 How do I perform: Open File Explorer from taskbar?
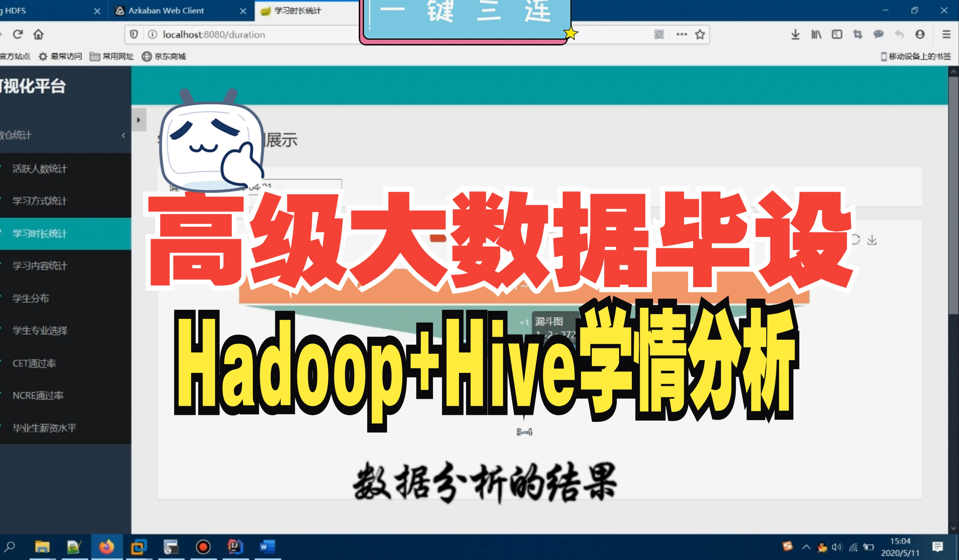(42, 547)
